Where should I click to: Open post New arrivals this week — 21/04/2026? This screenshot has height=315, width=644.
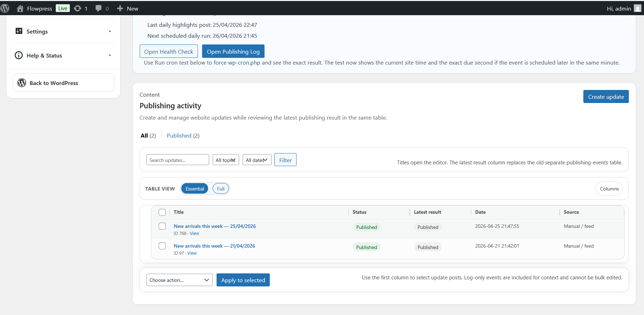pyautogui.click(x=214, y=246)
